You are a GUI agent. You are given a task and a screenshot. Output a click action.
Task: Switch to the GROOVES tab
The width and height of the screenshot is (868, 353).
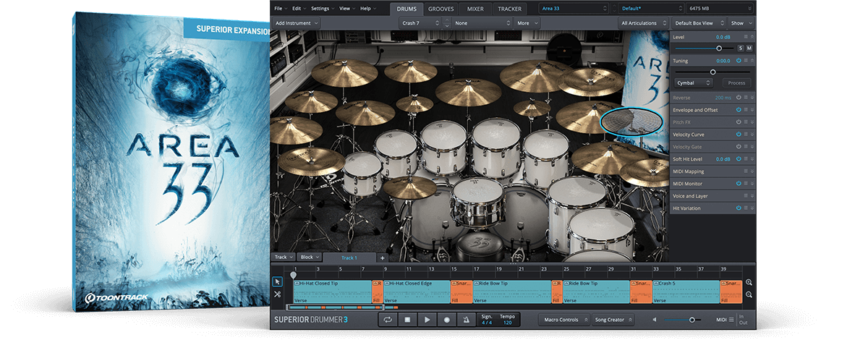(441, 9)
